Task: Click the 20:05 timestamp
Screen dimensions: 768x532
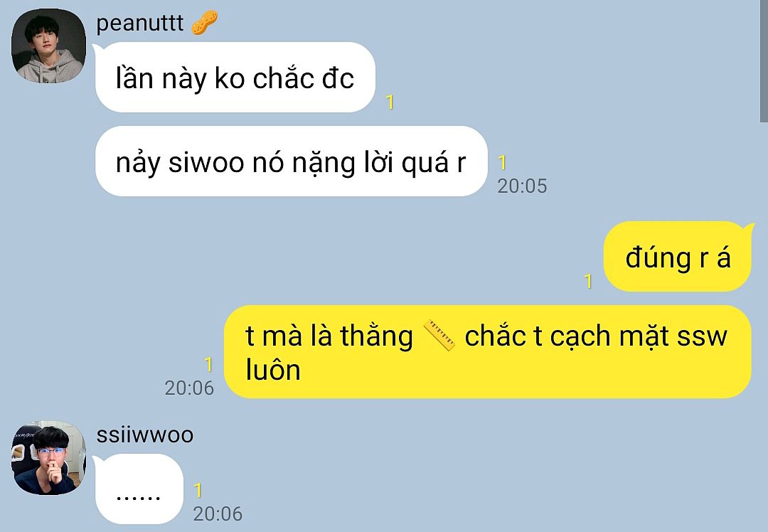Action: pos(522,186)
